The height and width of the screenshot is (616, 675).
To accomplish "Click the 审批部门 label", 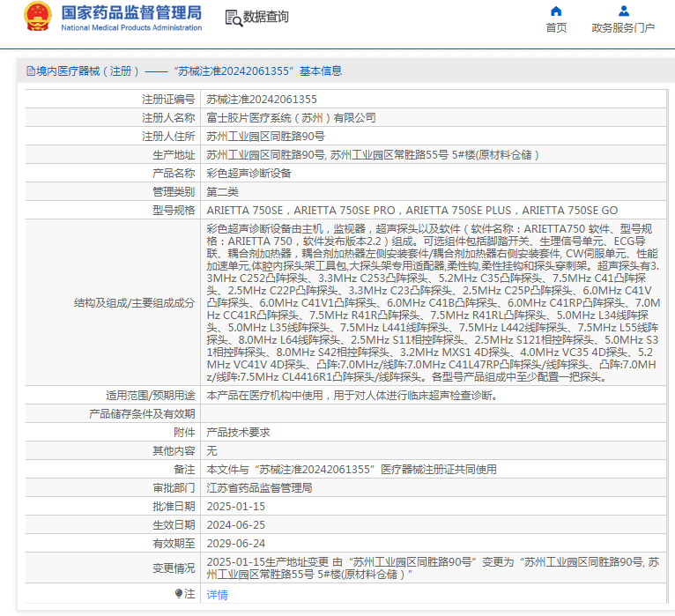I will tap(174, 488).
